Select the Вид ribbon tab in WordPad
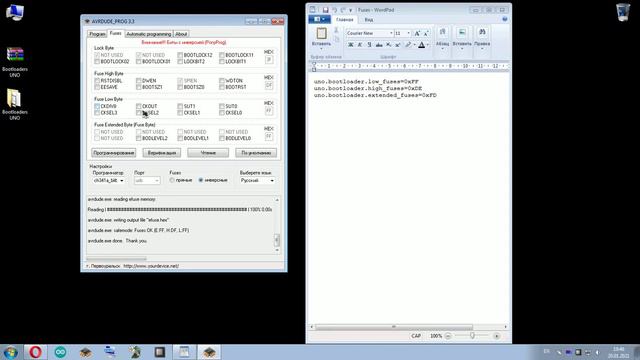The width and height of the screenshot is (640, 360). coord(369,19)
